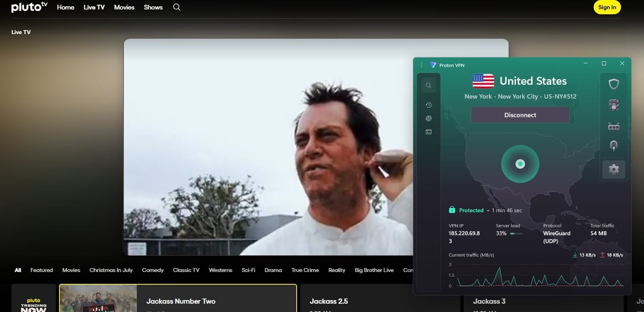
Task: Open the Proton VPN profiles icon
Action: (x=428, y=132)
